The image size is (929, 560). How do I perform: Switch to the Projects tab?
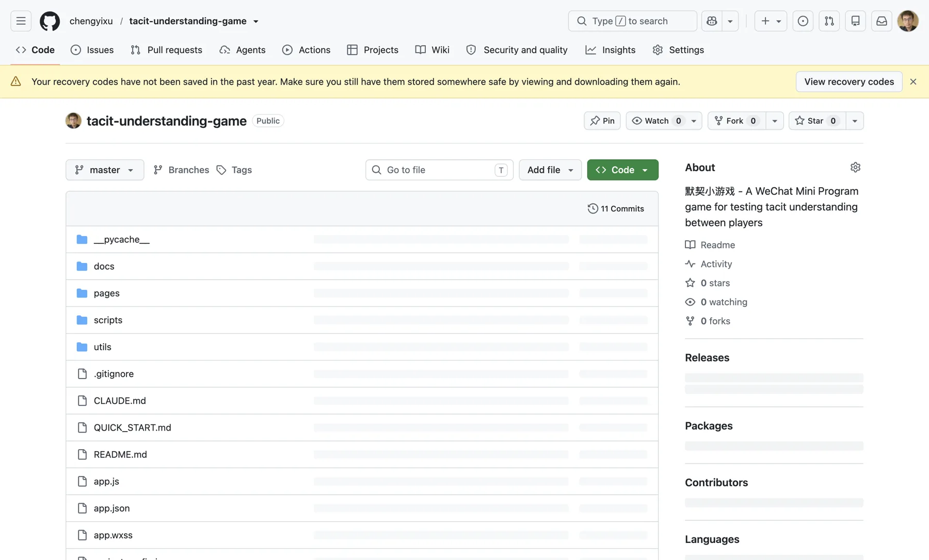(x=373, y=50)
